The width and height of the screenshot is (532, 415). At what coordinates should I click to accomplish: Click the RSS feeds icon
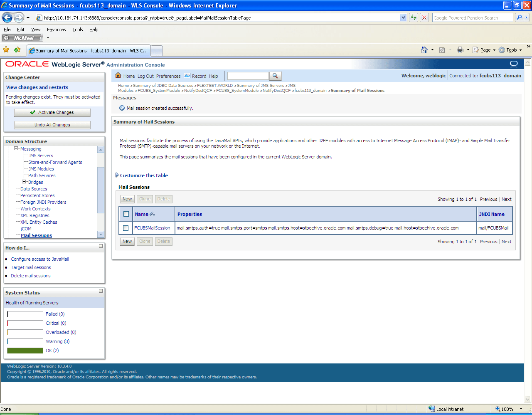tap(442, 50)
